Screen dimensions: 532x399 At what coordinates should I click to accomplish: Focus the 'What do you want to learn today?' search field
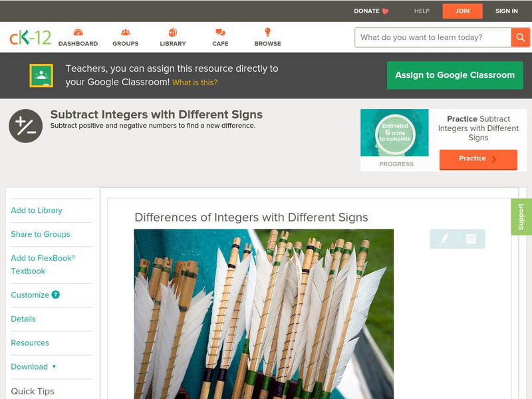coord(434,37)
